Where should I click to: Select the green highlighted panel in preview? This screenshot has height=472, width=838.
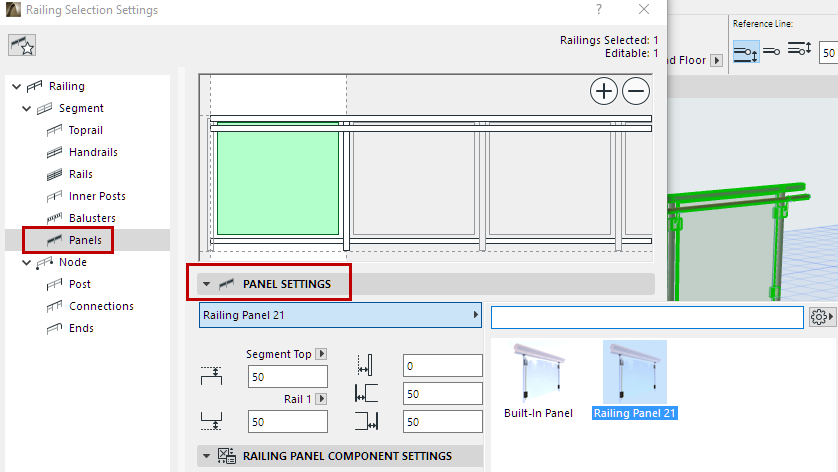pyautogui.click(x=277, y=178)
